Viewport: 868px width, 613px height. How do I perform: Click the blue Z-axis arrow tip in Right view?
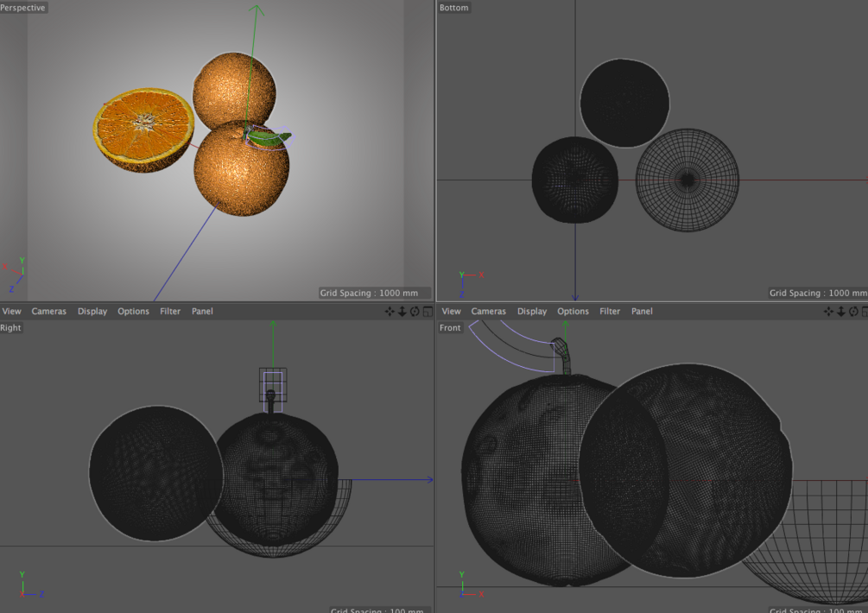point(429,480)
